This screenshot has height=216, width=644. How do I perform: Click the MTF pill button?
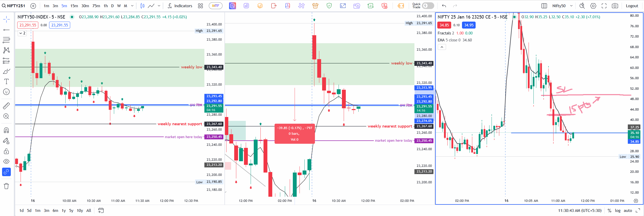tap(215, 6)
